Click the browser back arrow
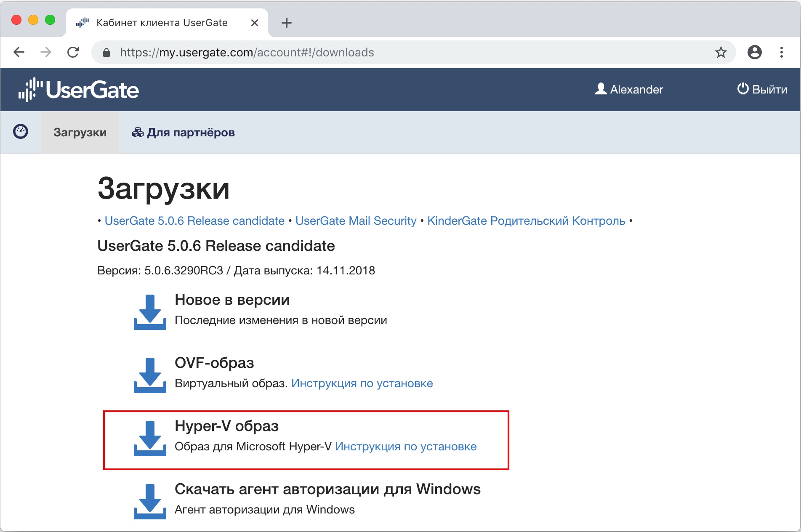 pyautogui.click(x=19, y=52)
